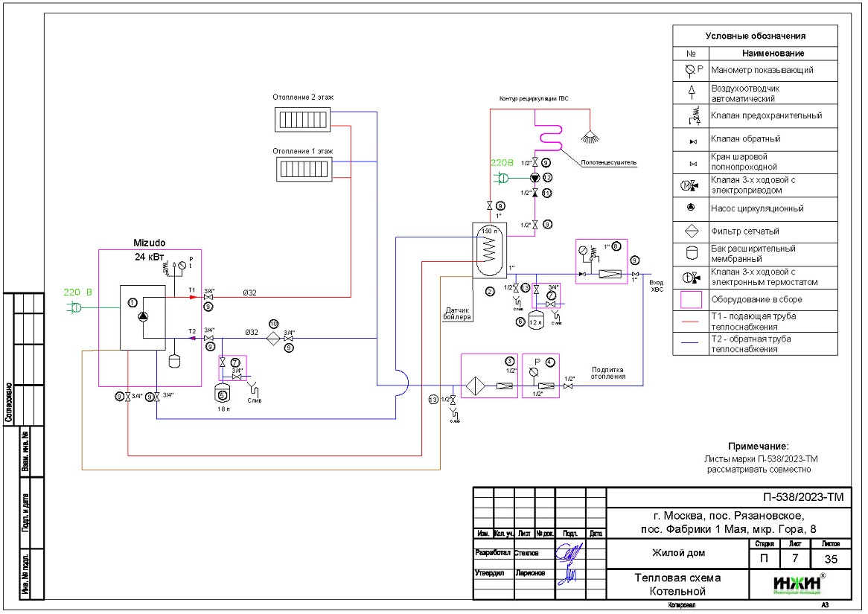Click the safety valve symbol in the legend
This screenshot has height=614, width=868.
[x=691, y=115]
